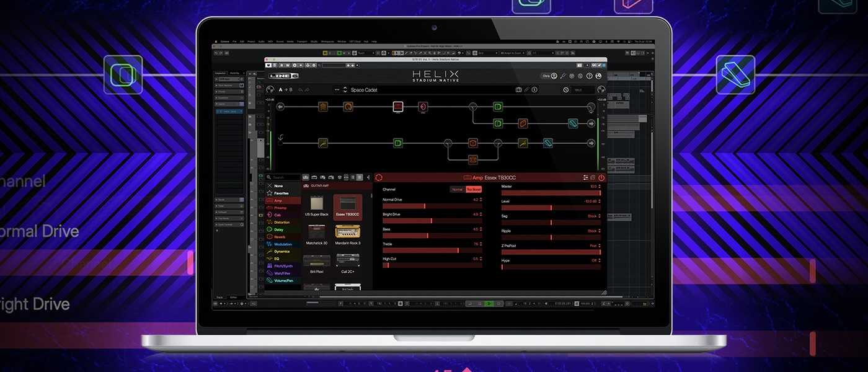The image size is (868, 372).
Task: Select the Delay category
Action: pyautogui.click(x=283, y=229)
